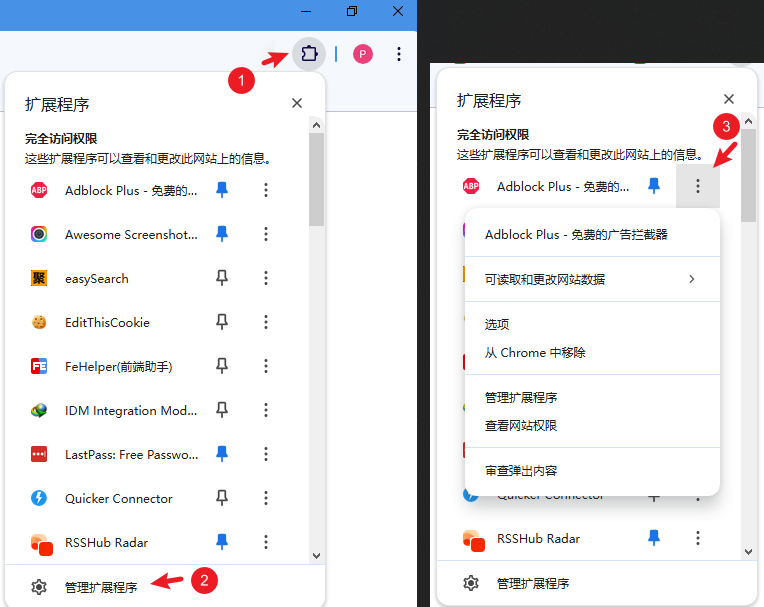Click Adblock Plus three-dot button, right panel

[x=698, y=186]
